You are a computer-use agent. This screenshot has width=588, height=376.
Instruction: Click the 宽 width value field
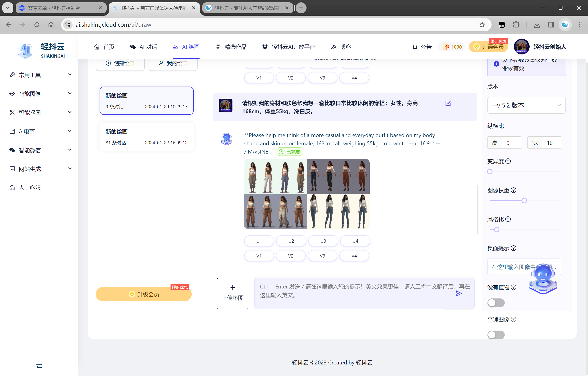[551, 143]
